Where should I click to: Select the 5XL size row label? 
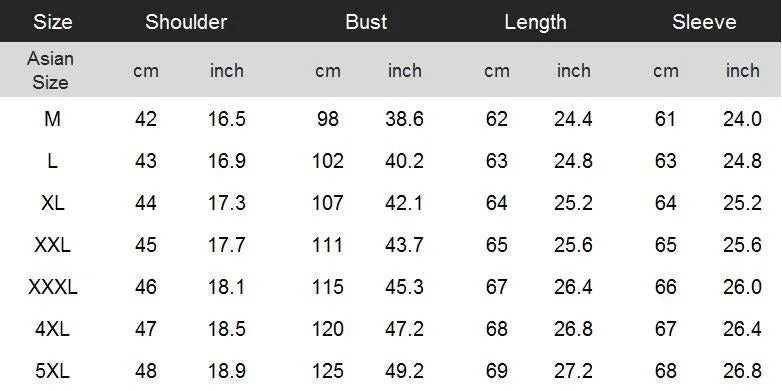pyautogui.click(x=52, y=371)
